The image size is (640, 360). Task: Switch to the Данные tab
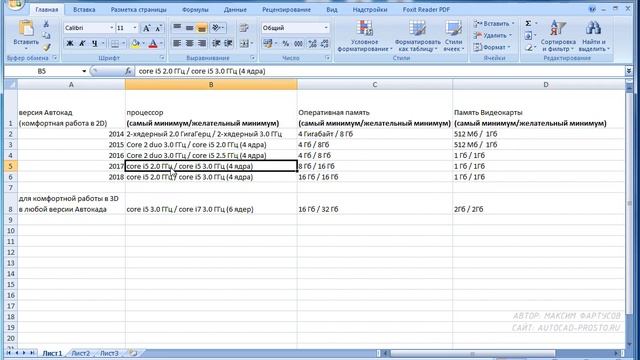coord(235,9)
